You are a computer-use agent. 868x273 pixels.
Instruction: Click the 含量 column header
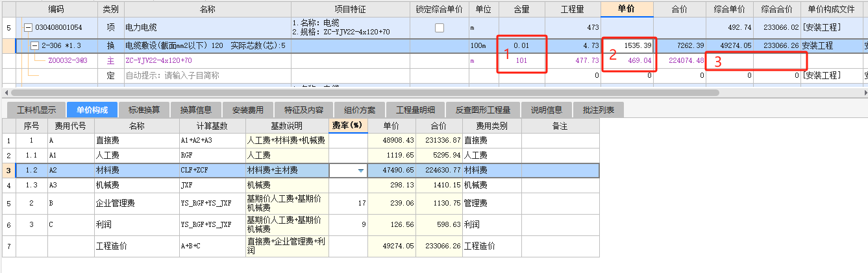[521, 9]
